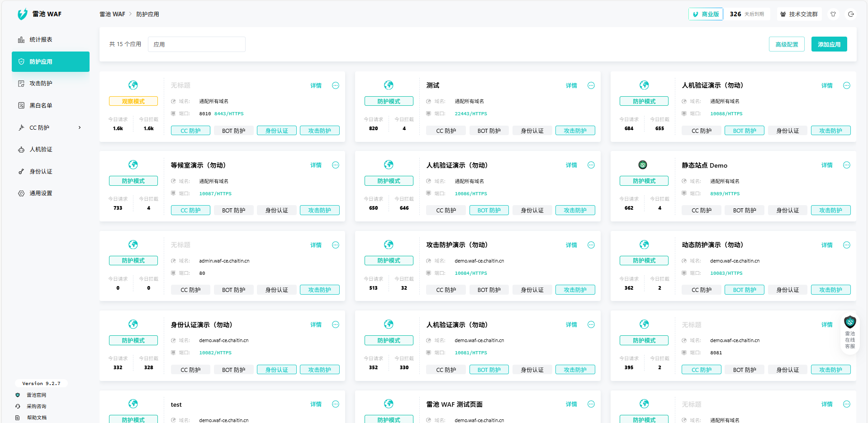This screenshot has height=423, width=868.
Task: Click the refresh icon at top right
Action: coord(851,14)
